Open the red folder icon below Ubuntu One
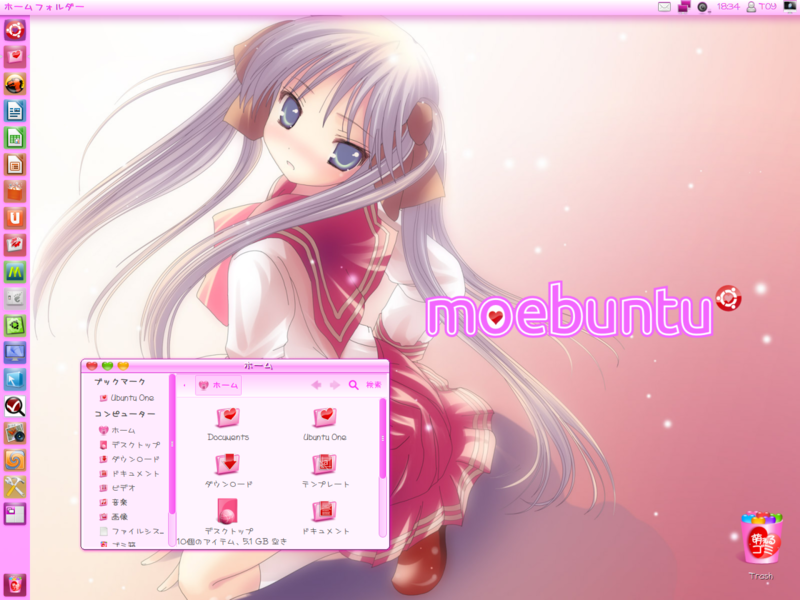Screen dimensions: 800x600 point(15,245)
